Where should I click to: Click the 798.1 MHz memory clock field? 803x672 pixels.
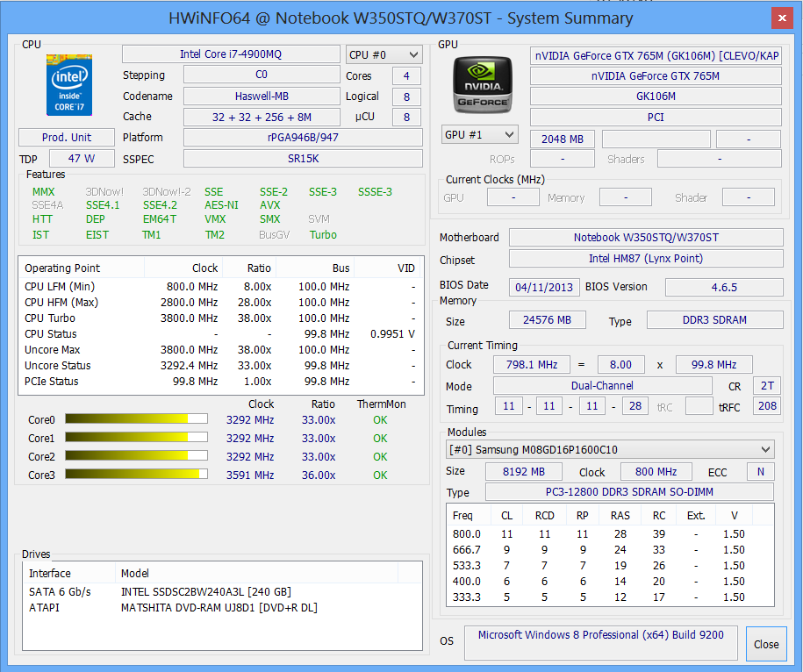point(532,364)
